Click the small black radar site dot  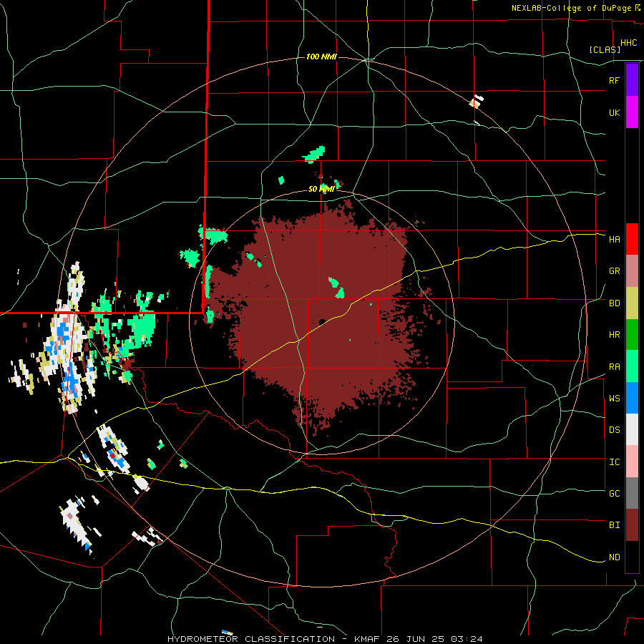[x=322, y=321]
